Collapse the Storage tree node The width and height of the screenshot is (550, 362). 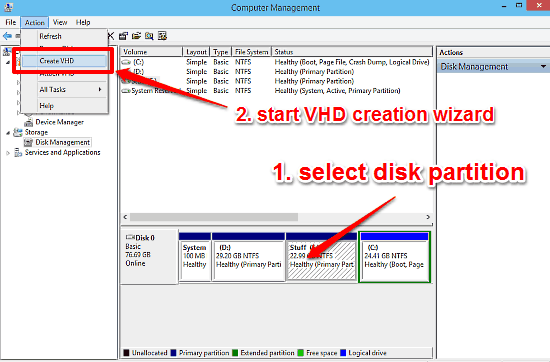[x=8, y=133]
